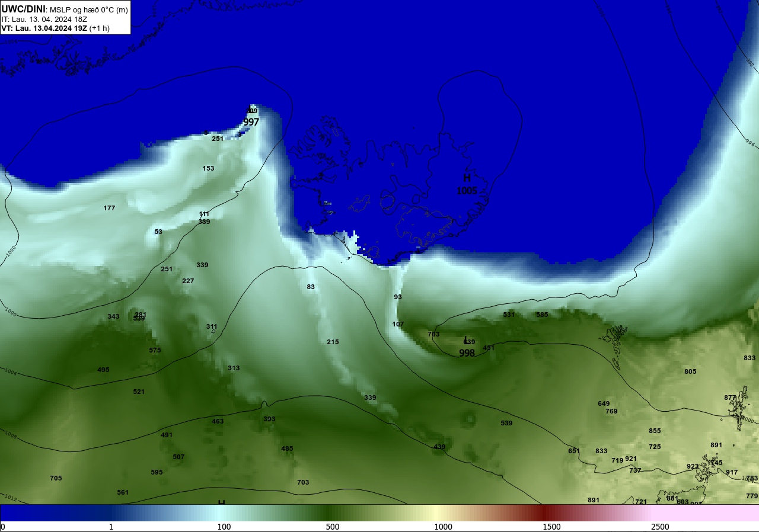
Task: Click the map value 575
Action: click(155, 350)
